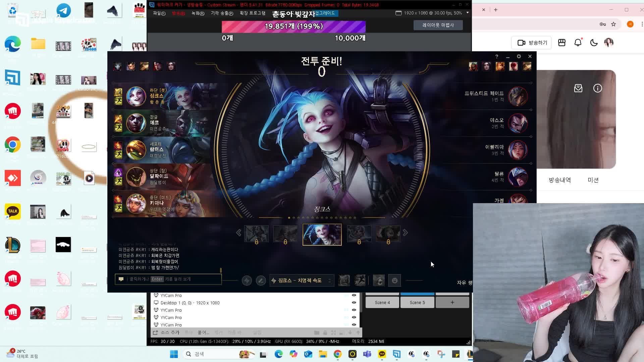Open the Telegram desktop shortcut
The height and width of the screenshot is (362, 644).
click(63, 10)
